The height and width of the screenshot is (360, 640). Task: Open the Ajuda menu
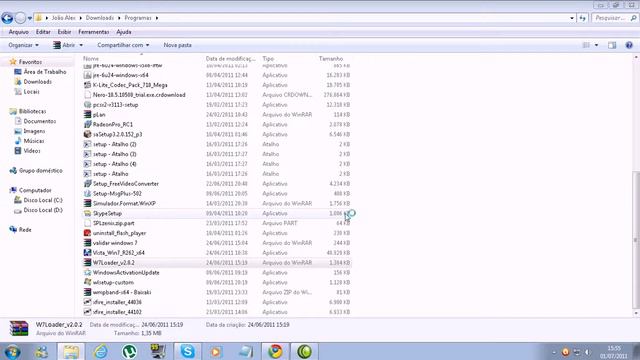coord(124,32)
